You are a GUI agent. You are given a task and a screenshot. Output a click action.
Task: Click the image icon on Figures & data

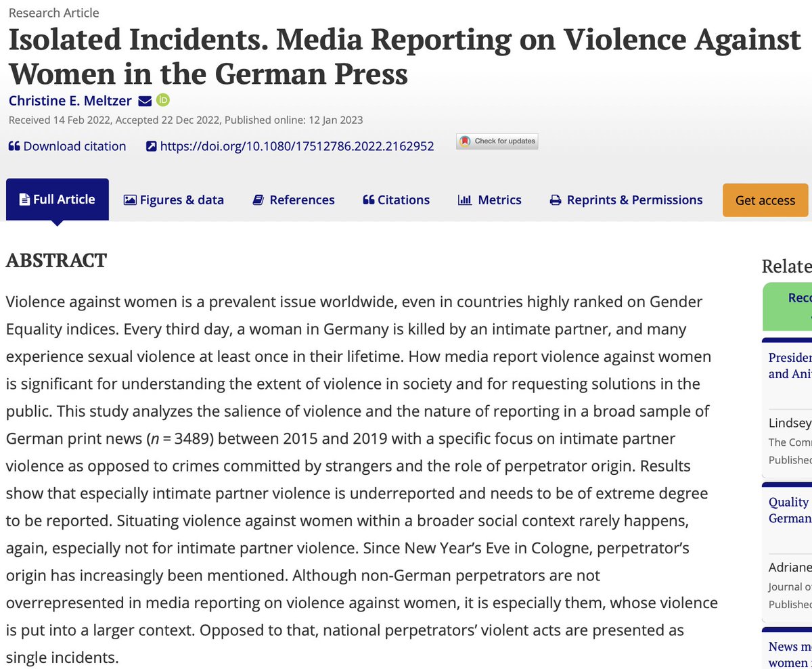pyautogui.click(x=130, y=200)
